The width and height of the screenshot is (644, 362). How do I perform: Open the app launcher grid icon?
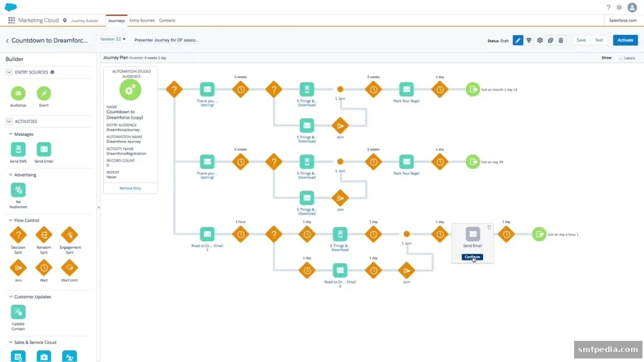[x=11, y=20]
